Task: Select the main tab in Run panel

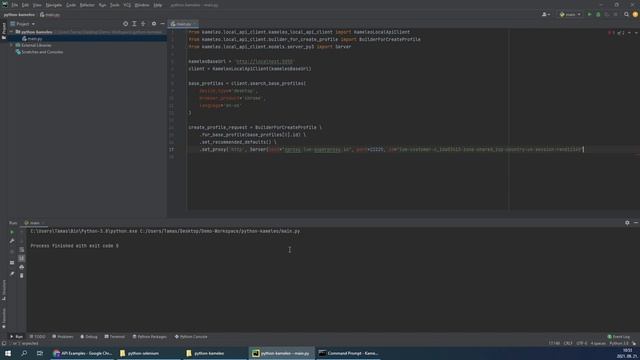Action: tap(33, 223)
